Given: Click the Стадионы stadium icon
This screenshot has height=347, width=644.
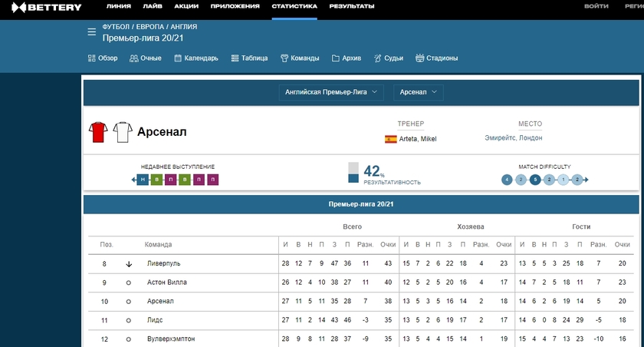Looking at the screenshot, I should (x=420, y=58).
